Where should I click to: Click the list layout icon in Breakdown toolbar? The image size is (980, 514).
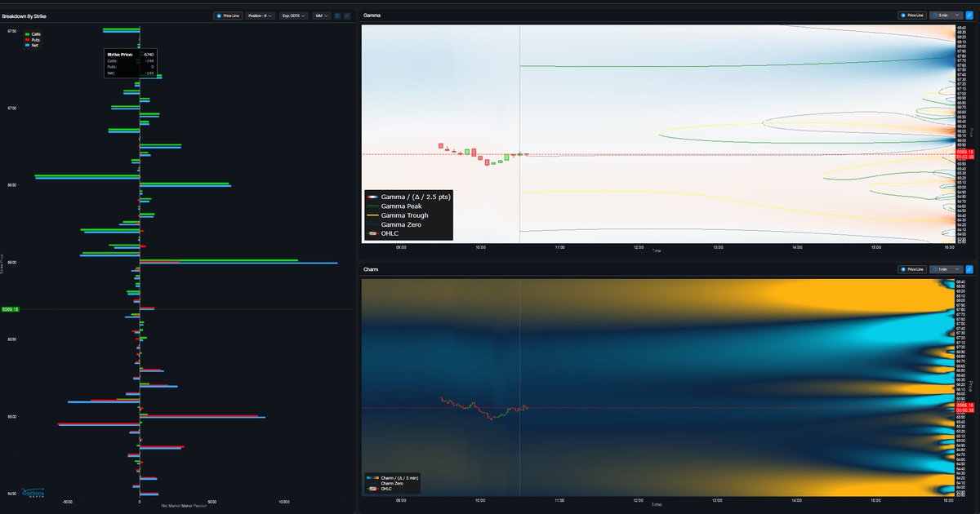(x=337, y=16)
